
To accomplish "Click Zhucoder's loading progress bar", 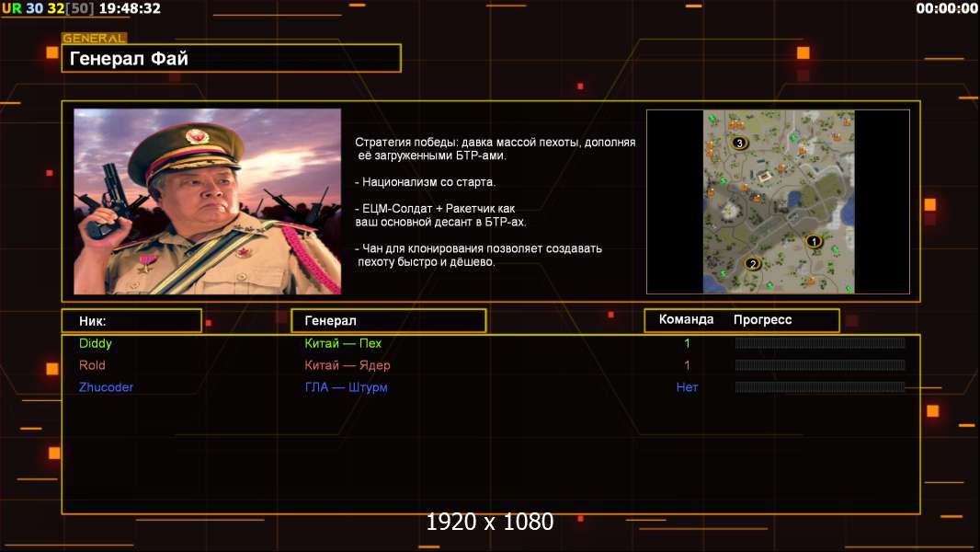I will (x=819, y=387).
